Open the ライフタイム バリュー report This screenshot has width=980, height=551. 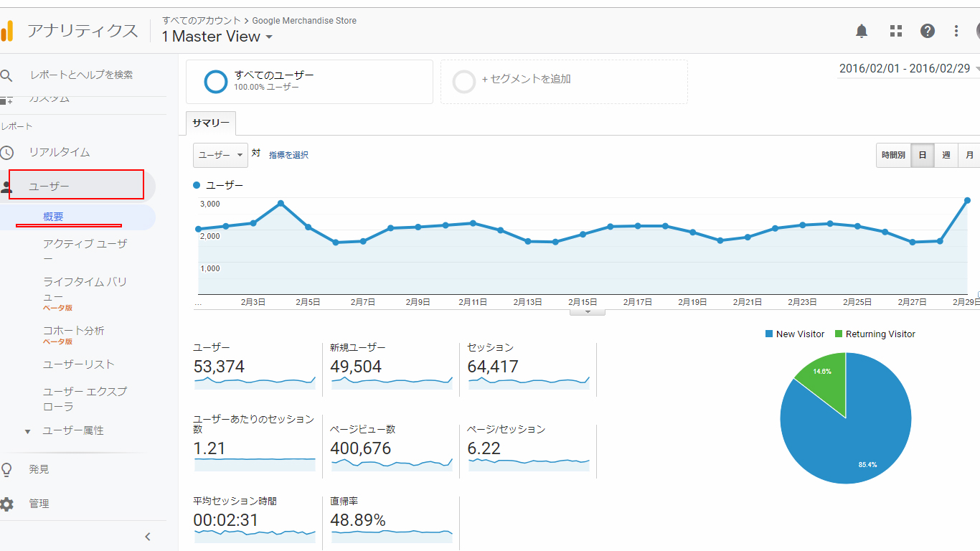point(85,289)
